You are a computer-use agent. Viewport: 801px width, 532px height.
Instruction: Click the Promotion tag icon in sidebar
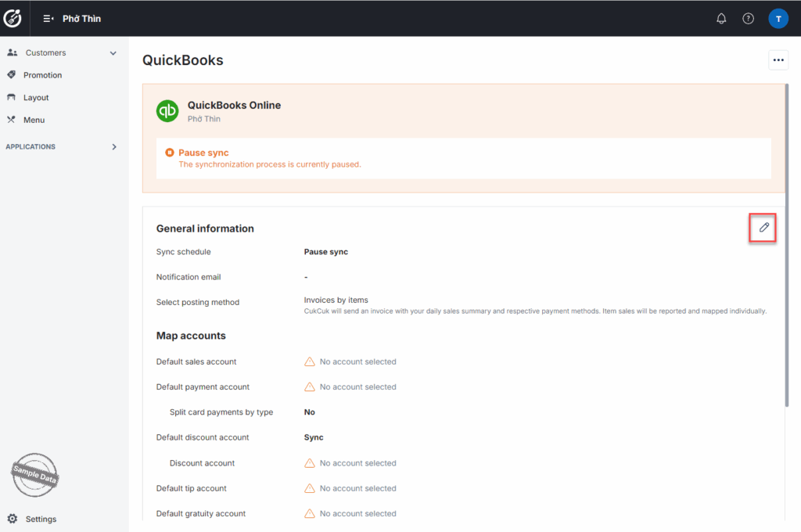click(x=11, y=75)
